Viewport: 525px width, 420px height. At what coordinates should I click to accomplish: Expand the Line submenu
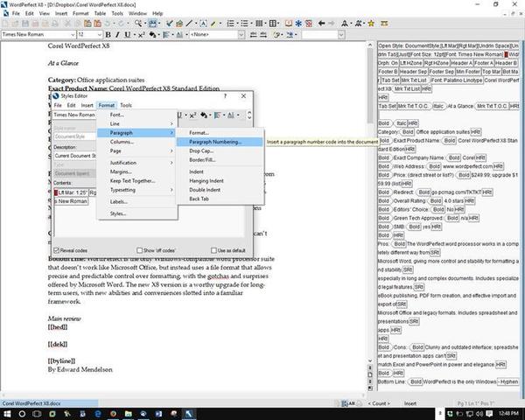(x=137, y=124)
